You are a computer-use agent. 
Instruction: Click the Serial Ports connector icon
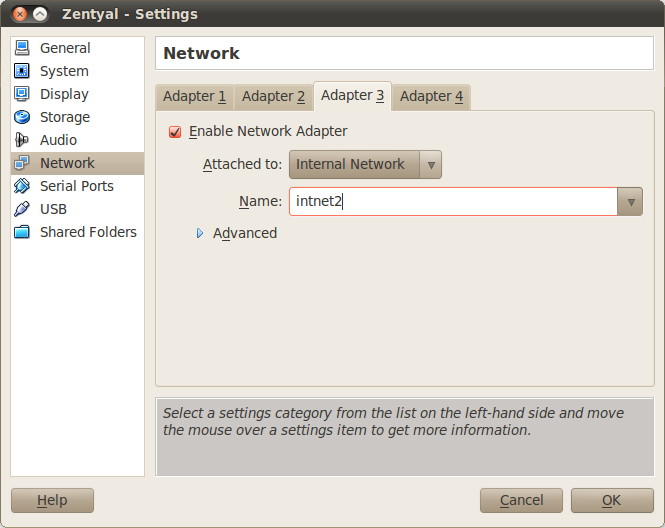coord(21,186)
